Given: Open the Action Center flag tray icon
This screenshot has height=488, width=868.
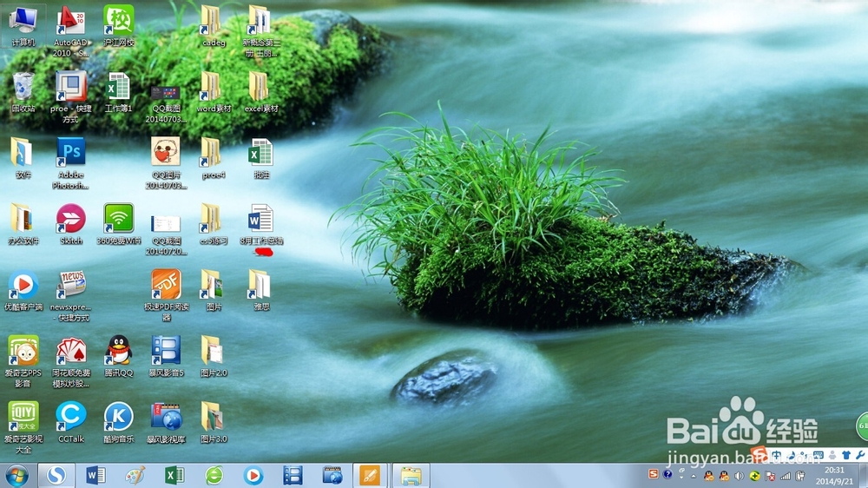Looking at the screenshot, I should click(x=769, y=476).
